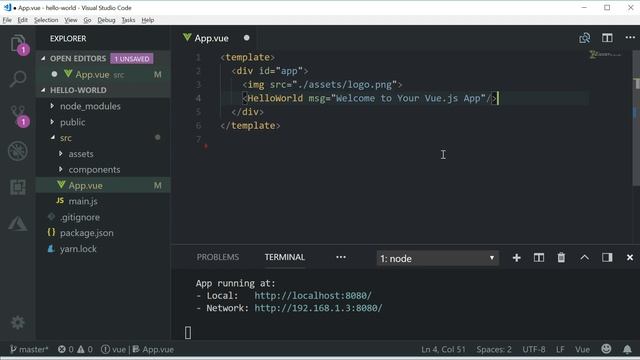
Task: Open editor More Actions ellipsis menu
Action: [x=630, y=38]
